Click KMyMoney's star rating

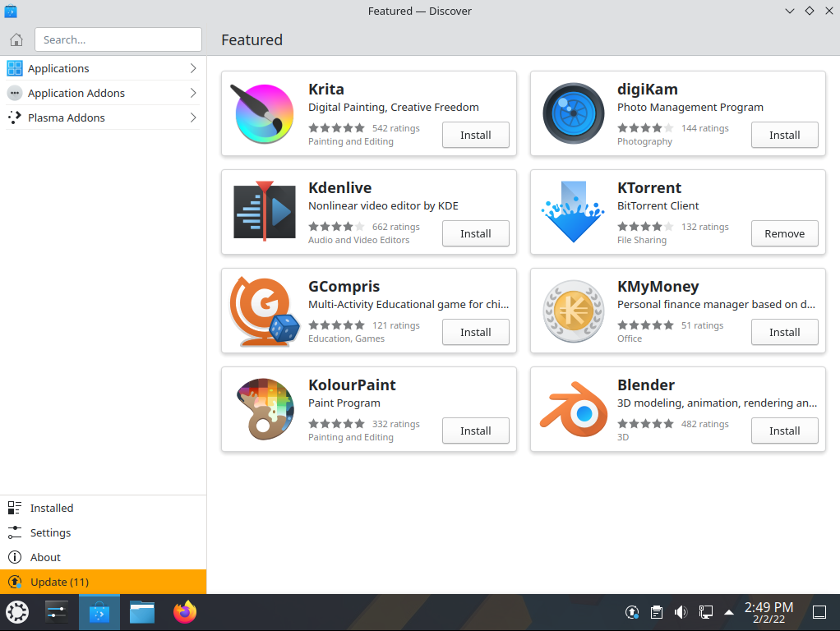coord(645,325)
